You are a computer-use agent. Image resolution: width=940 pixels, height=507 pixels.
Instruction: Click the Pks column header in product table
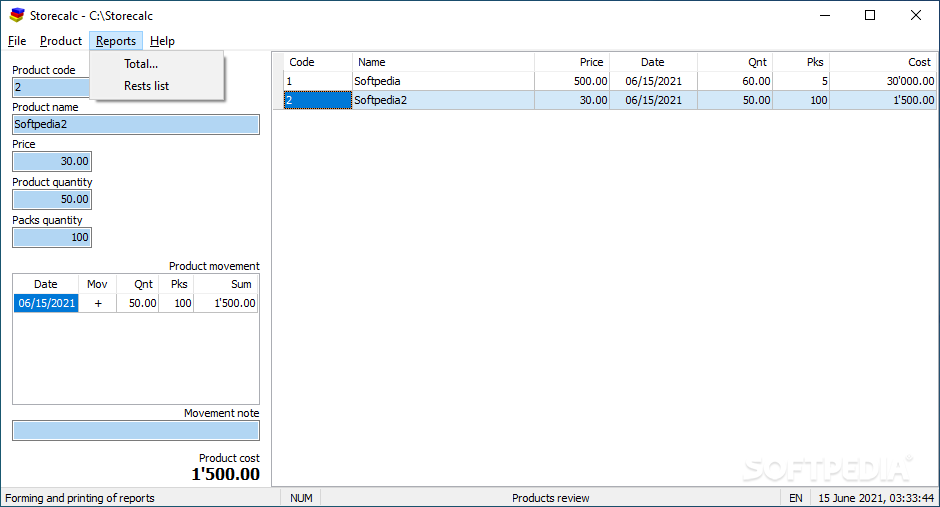coord(801,62)
